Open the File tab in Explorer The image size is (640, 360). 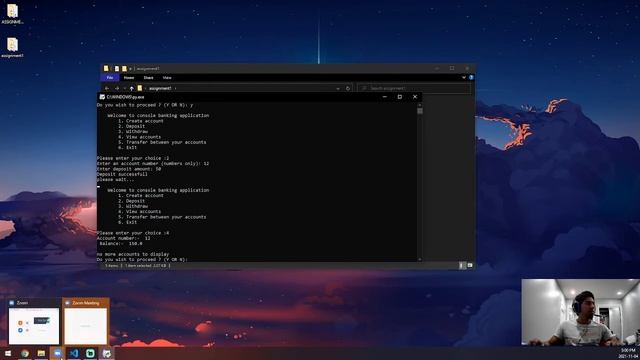110,78
